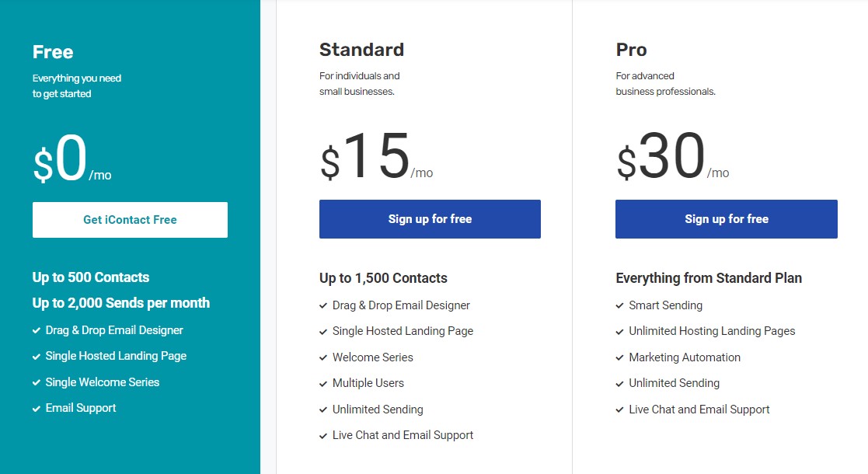The height and width of the screenshot is (474, 868).
Task: Click checkmark next to Marketing Automation
Action: point(620,357)
